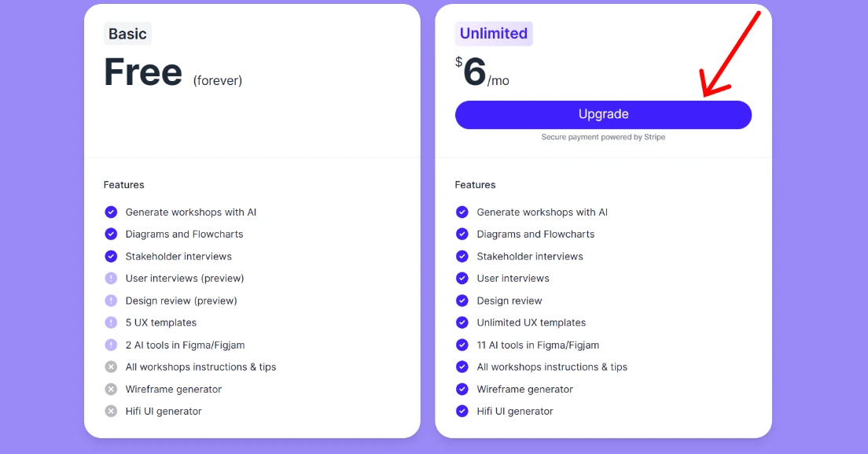Select the Basic plan badge
Viewport: 868px width, 454px height.
coord(127,34)
